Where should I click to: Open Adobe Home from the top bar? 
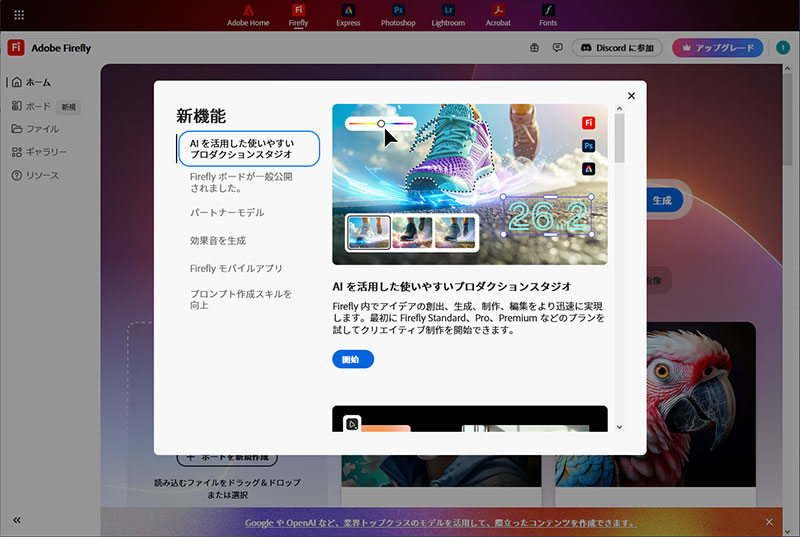(249, 15)
